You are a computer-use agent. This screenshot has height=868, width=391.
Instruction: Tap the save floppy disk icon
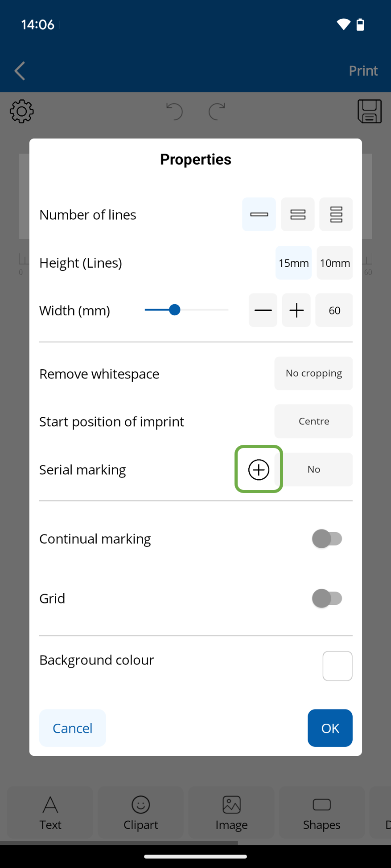point(369,111)
